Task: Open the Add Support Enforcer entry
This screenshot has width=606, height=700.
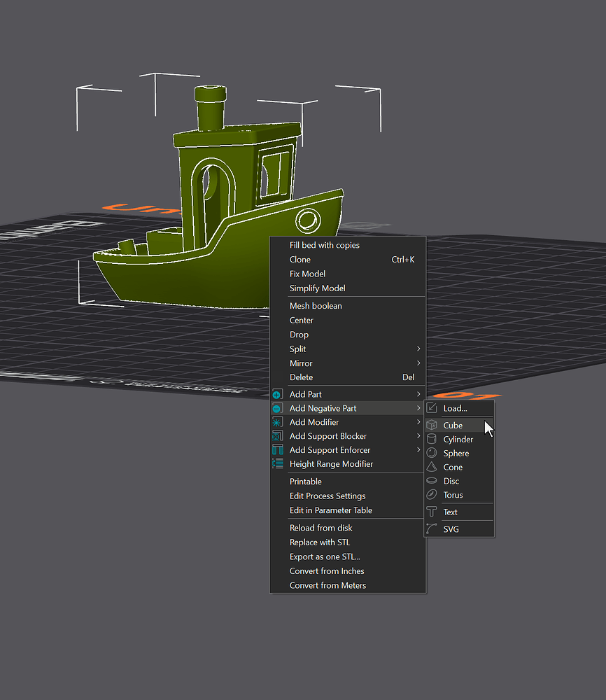Action: click(x=348, y=449)
